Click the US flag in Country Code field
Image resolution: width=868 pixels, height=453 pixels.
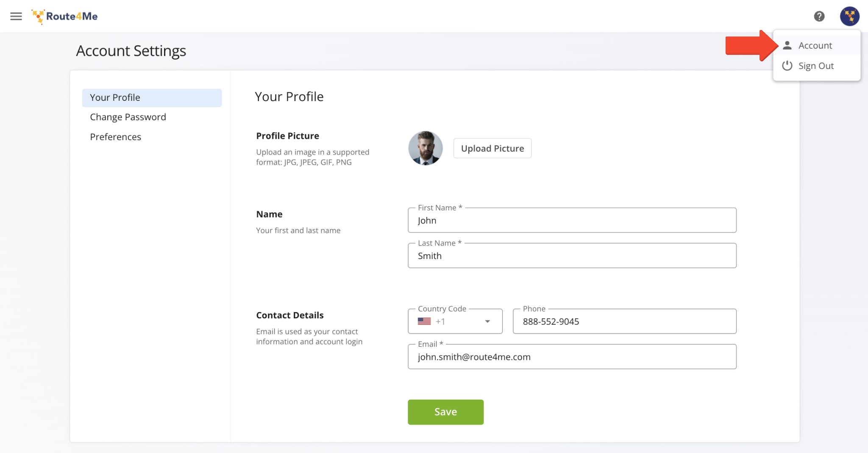coord(424,321)
